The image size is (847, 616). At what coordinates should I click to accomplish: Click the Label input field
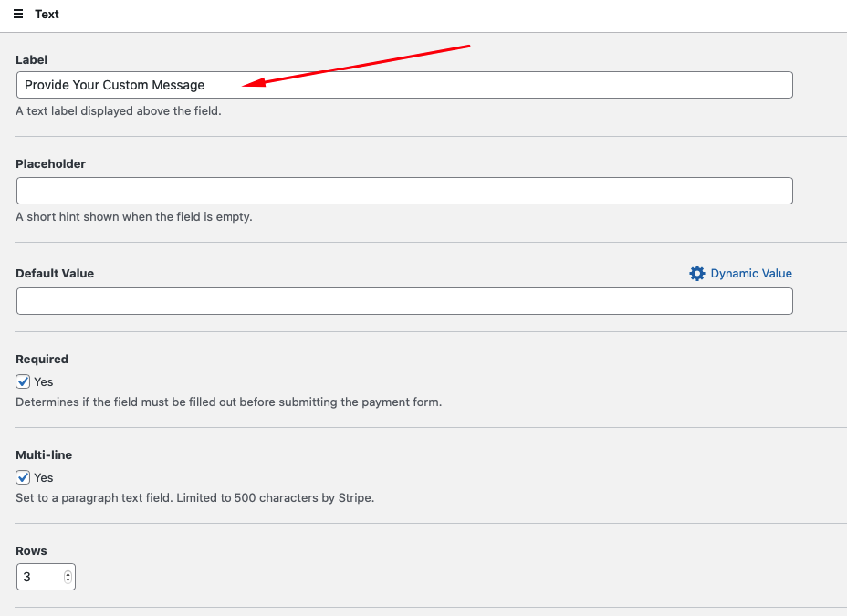pos(404,85)
